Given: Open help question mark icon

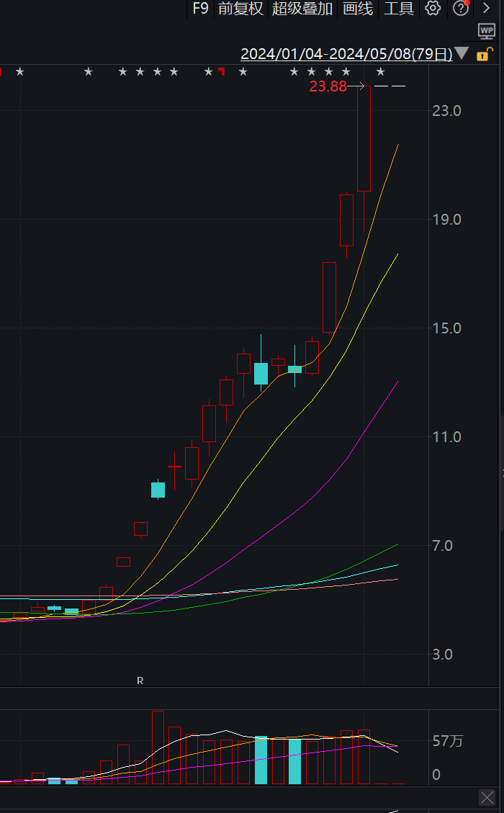Looking at the screenshot, I should (461, 8).
